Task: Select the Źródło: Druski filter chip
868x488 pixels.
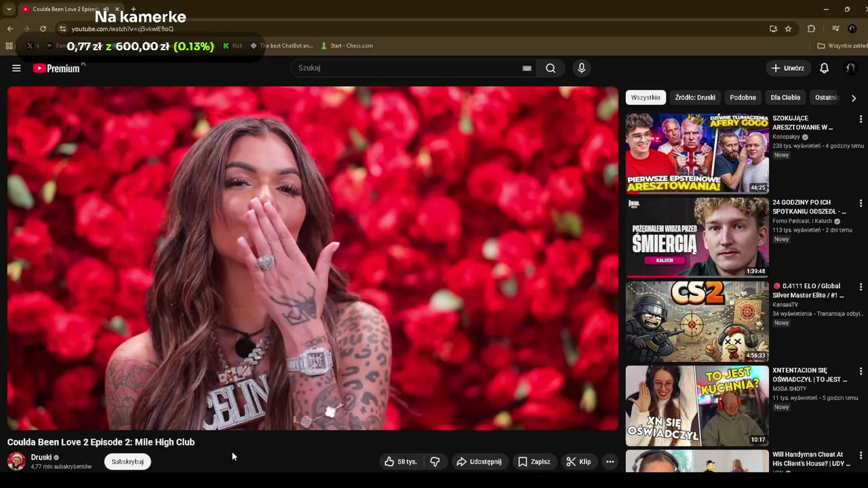Action: pyautogui.click(x=695, y=98)
